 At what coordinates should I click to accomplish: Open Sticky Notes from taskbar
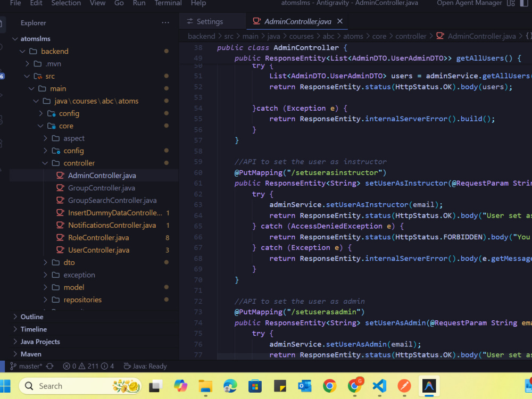click(x=280, y=386)
